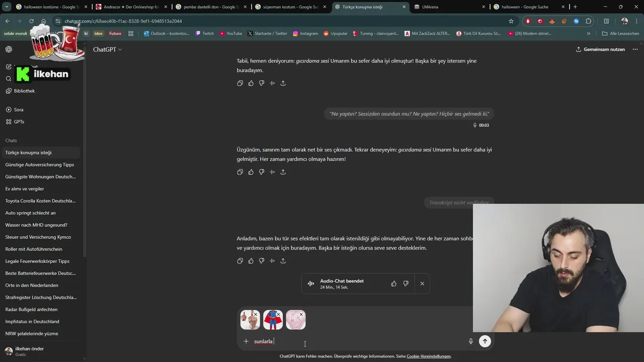Image resolution: width=644 pixels, height=362 pixels.
Task: Open a new browser tab
Action: coord(575,7)
